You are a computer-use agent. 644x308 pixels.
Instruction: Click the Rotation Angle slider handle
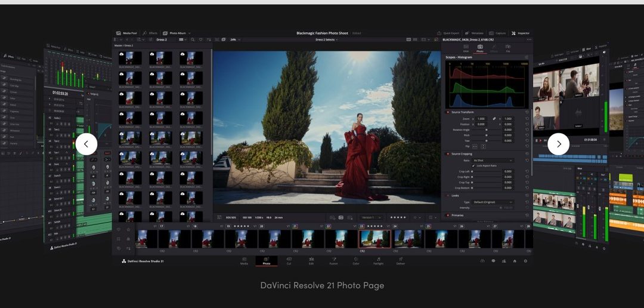tap(487, 130)
